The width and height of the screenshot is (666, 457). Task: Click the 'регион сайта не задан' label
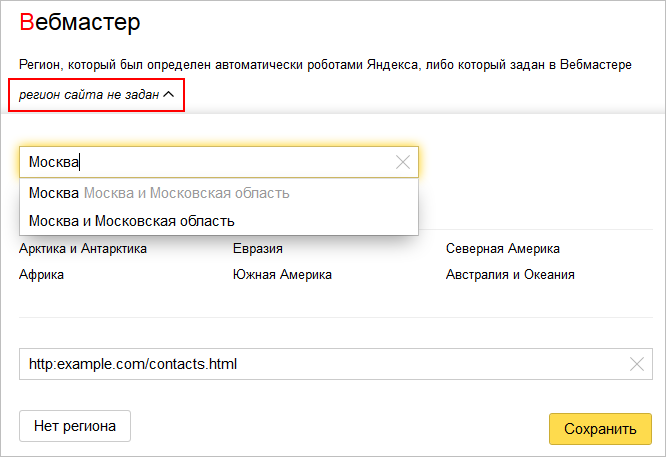88,94
